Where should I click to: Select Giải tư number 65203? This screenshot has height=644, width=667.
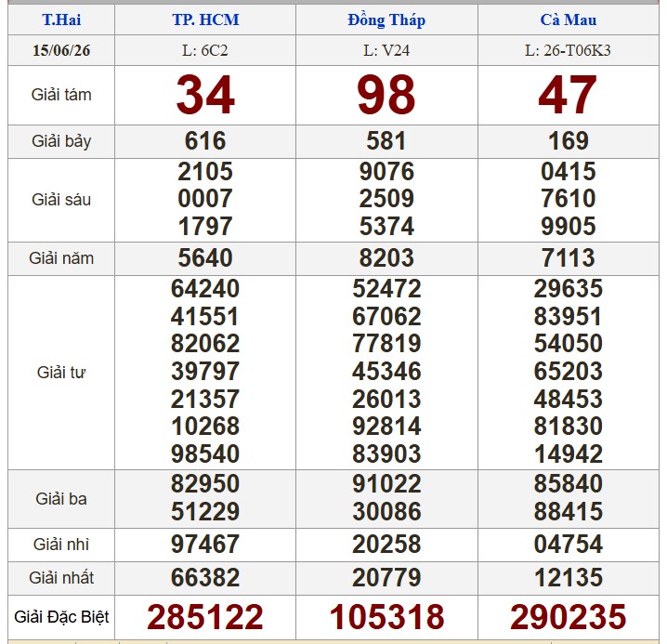(569, 372)
